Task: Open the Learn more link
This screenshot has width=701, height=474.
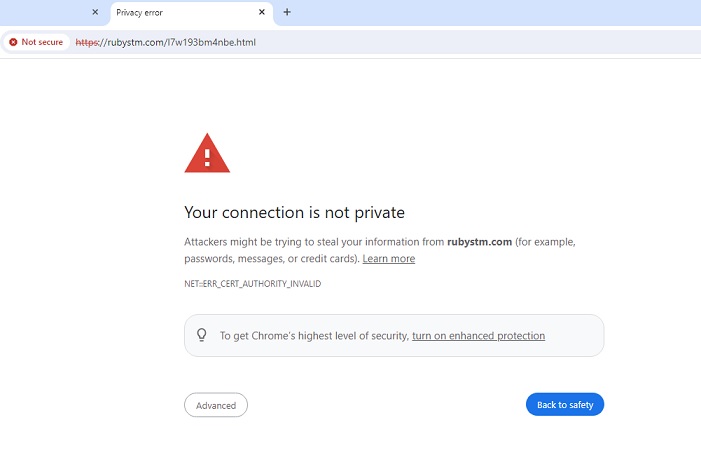Action: (388, 259)
